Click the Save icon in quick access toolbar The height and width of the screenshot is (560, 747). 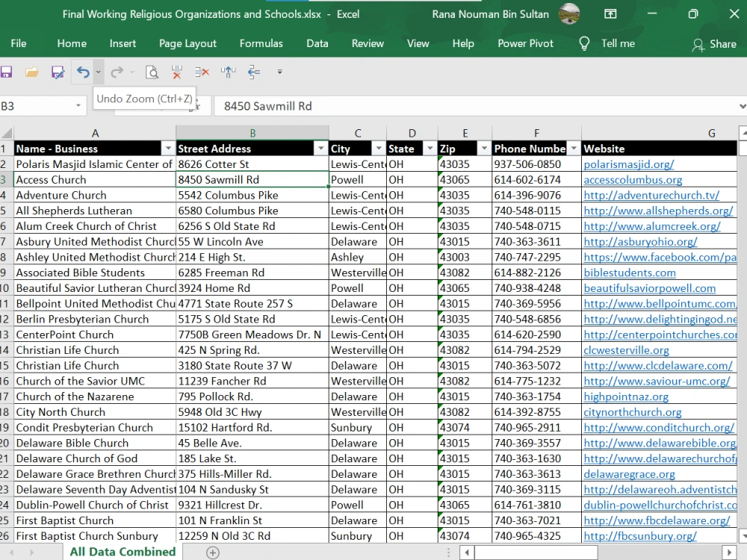click(6, 72)
